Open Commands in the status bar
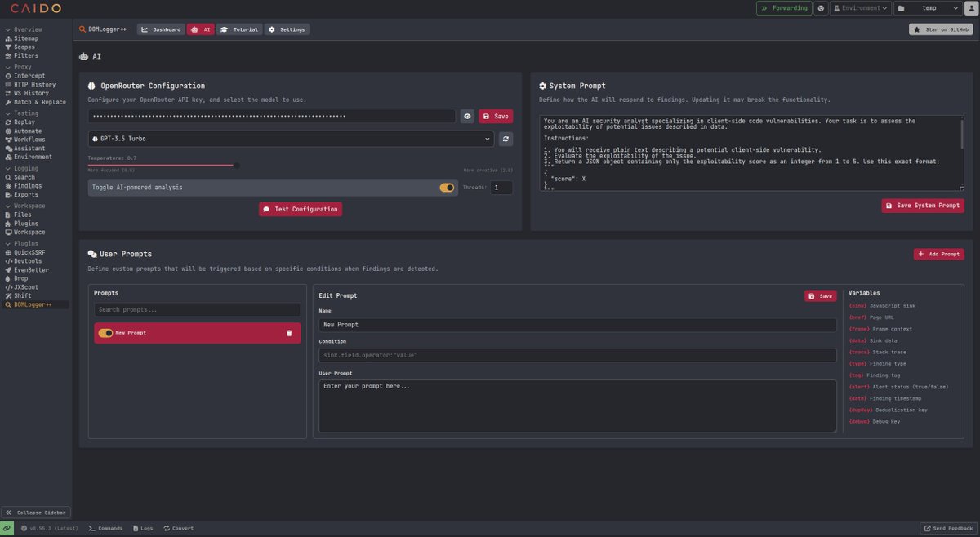The height and width of the screenshot is (537, 980). click(105, 528)
